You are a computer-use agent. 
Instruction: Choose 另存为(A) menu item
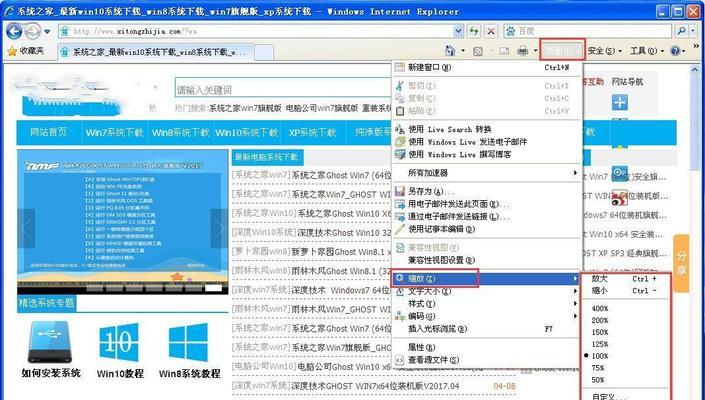click(x=487, y=191)
